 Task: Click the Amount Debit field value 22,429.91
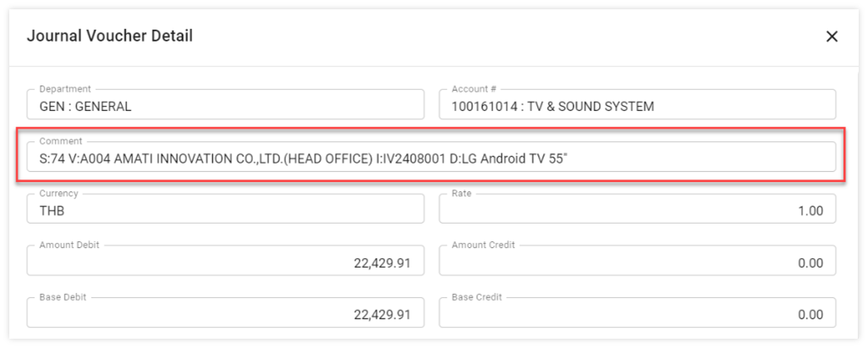[225, 263]
